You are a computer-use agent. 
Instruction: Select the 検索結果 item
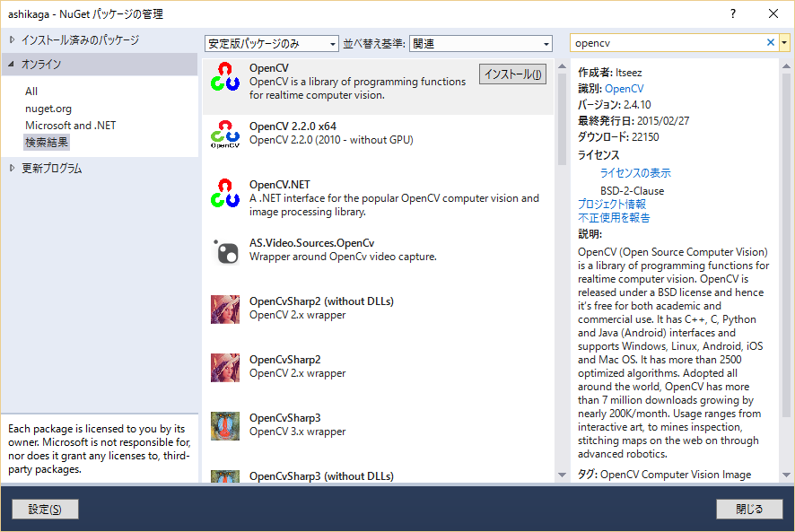click(x=47, y=142)
